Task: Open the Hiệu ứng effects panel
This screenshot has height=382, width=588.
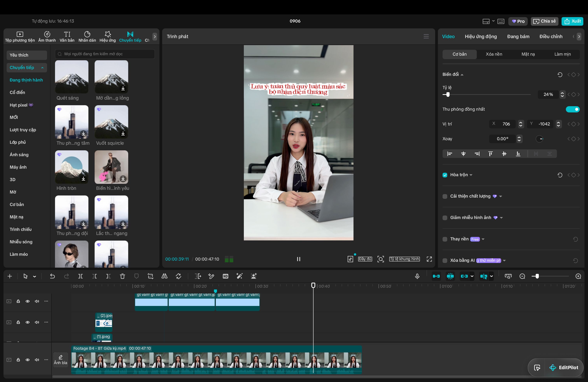Action: [x=108, y=37]
